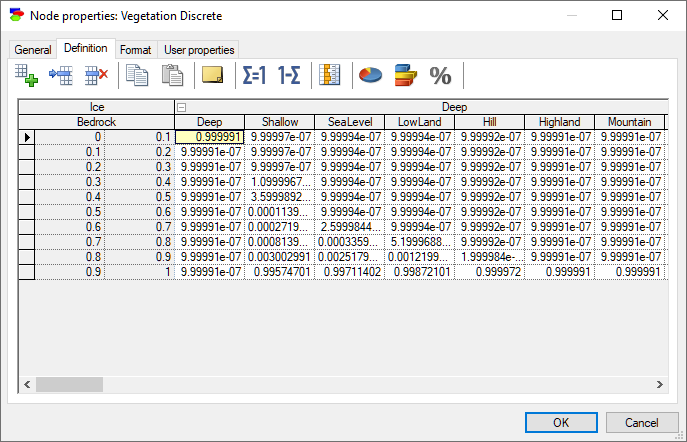Select the cell starting with 0.0002719

pos(280,227)
